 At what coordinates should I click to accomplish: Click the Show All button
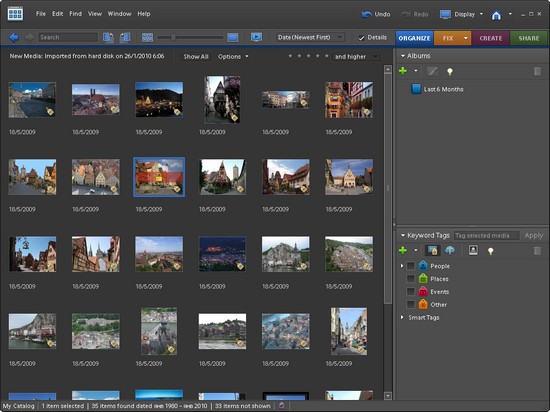(x=196, y=56)
